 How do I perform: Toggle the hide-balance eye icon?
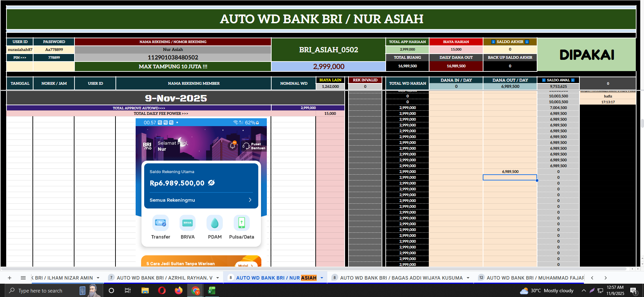(x=211, y=183)
